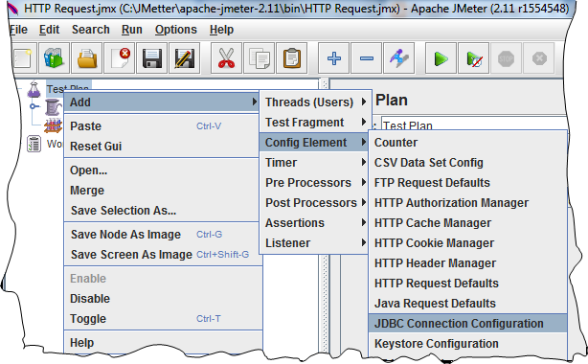Screen dimensions: 588x364
Task: Click the Save floppy disk icon
Action: click(x=152, y=58)
